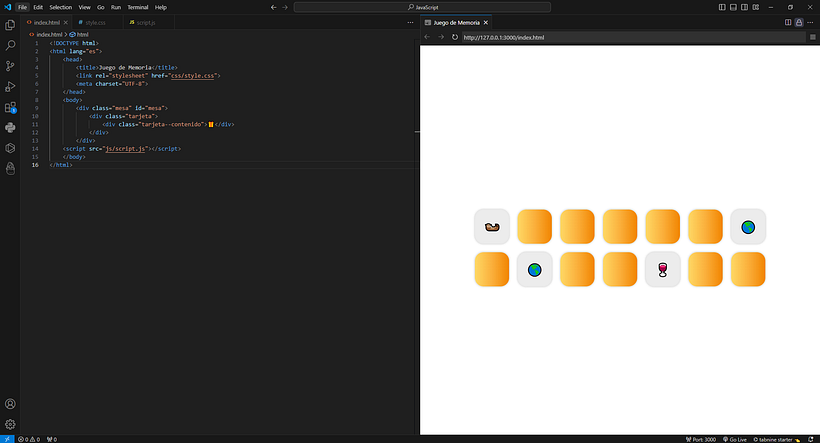Viewport: 820px width, 443px height.
Task: Open the remote window status bar icon
Action: click(x=7, y=439)
